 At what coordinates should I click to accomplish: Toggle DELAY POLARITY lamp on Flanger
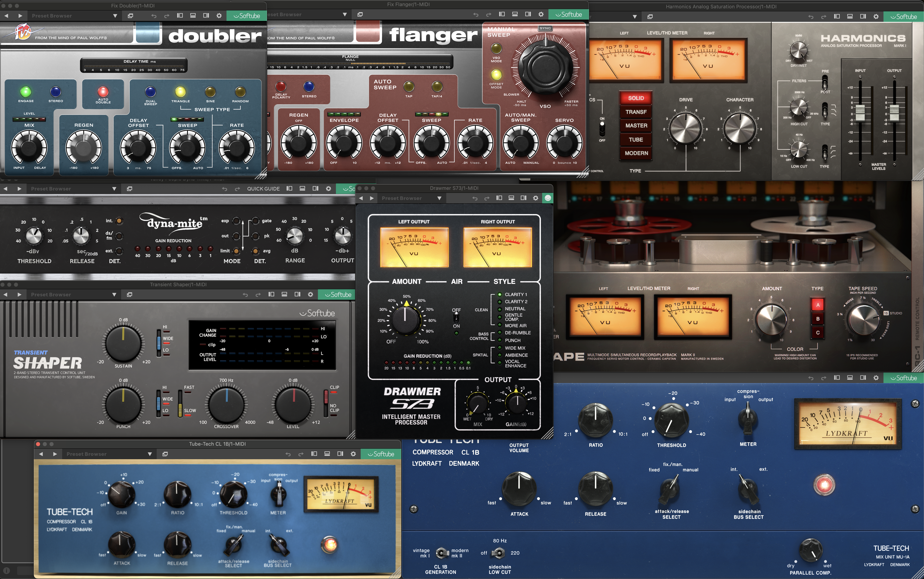coord(281,86)
